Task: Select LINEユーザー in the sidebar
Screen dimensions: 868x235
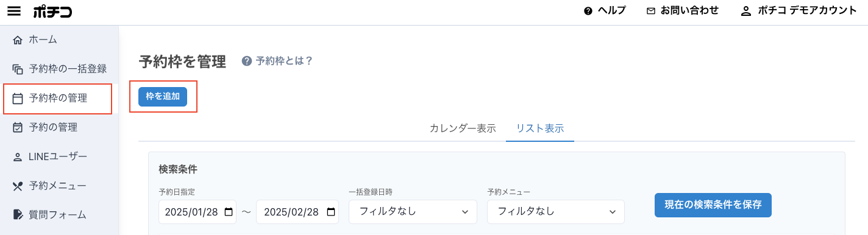Action: click(x=58, y=156)
